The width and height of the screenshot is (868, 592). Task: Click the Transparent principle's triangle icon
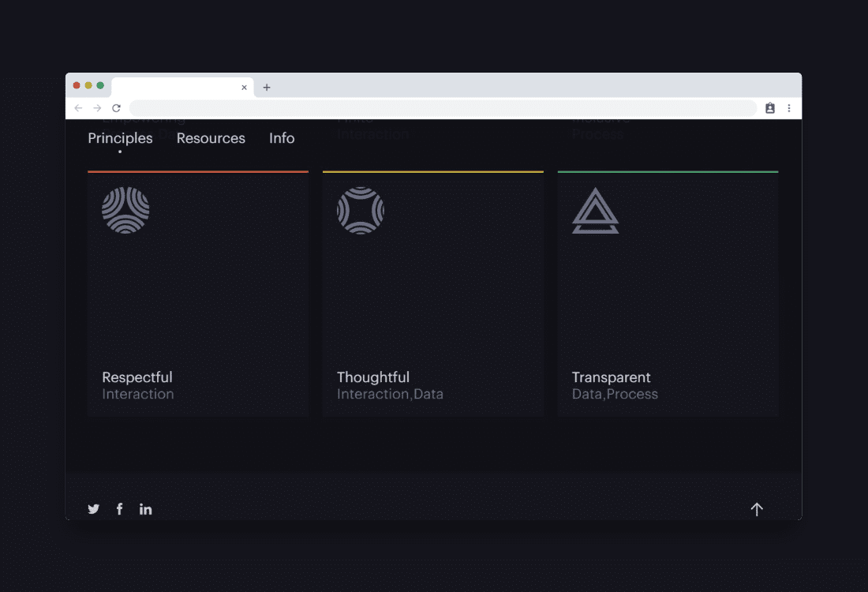[x=596, y=211]
